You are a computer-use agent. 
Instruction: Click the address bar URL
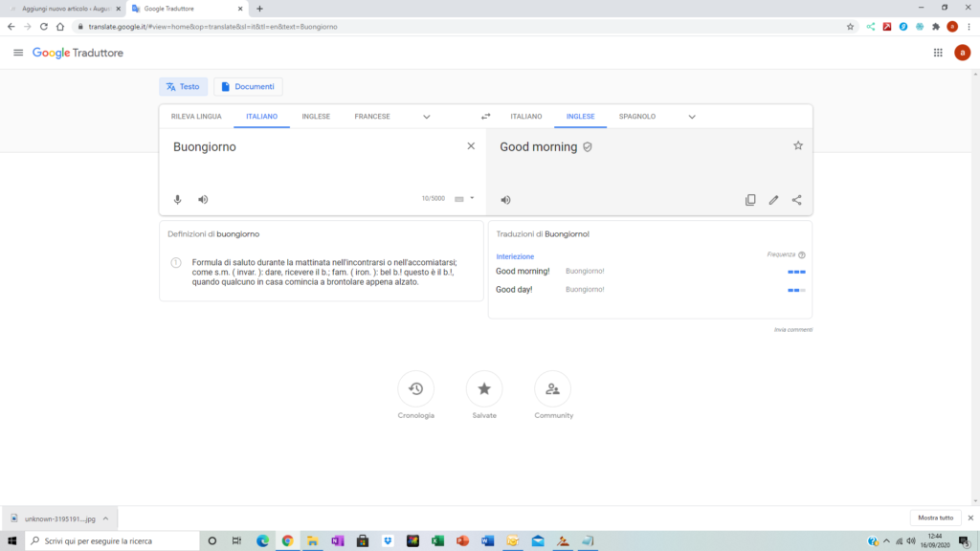212,27
